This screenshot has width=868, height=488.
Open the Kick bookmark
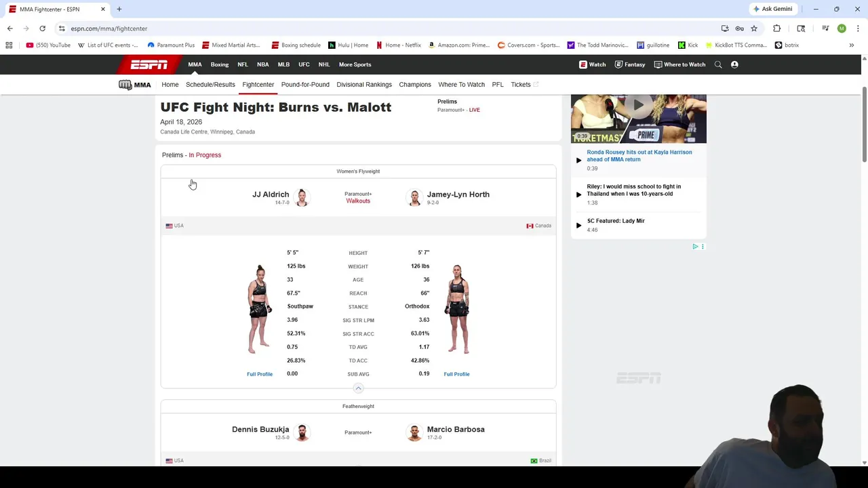(x=688, y=45)
